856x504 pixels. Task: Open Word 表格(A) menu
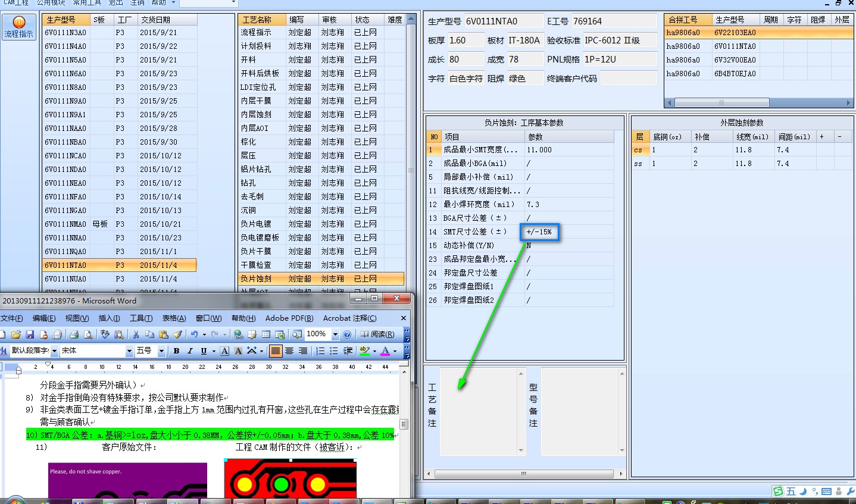click(174, 318)
